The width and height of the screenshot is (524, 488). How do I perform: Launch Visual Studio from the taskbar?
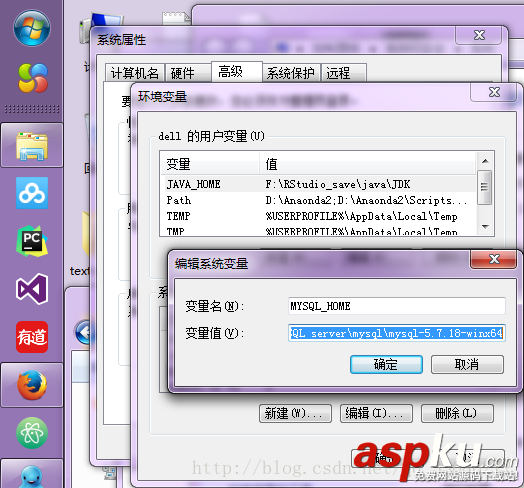[32, 289]
